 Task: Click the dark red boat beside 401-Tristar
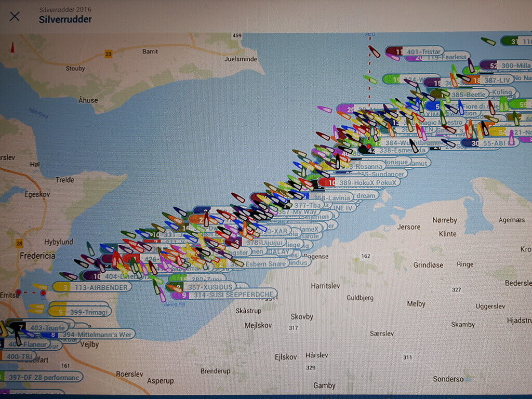pos(374,51)
